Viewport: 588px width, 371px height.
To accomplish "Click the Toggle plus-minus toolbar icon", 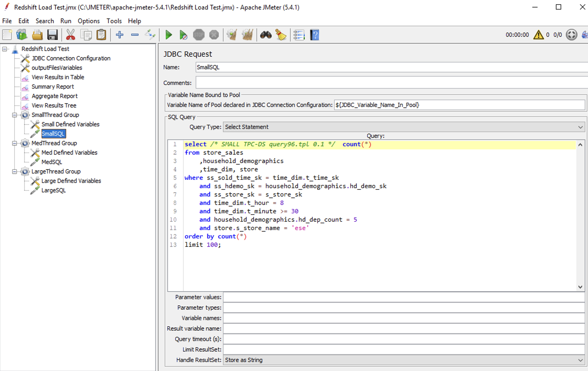I will click(x=150, y=35).
